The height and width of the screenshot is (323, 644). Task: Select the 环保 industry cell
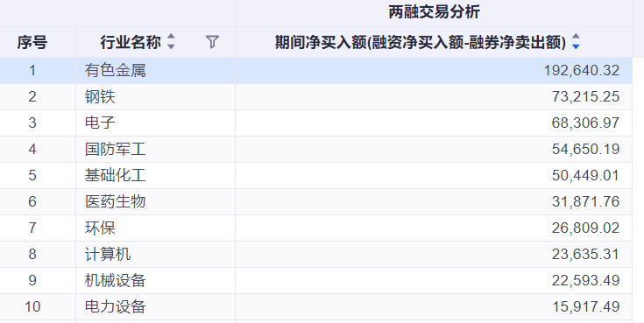[156, 228]
